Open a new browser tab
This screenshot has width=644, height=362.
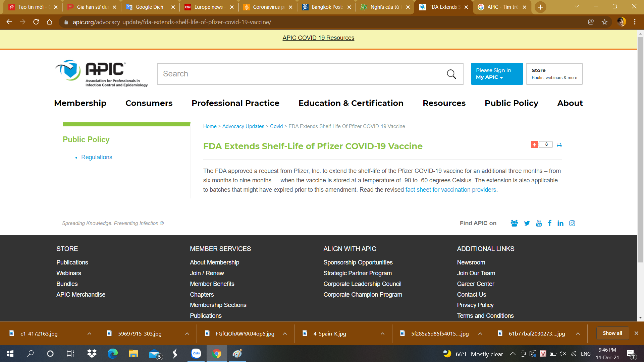click(x=540, y=7)
